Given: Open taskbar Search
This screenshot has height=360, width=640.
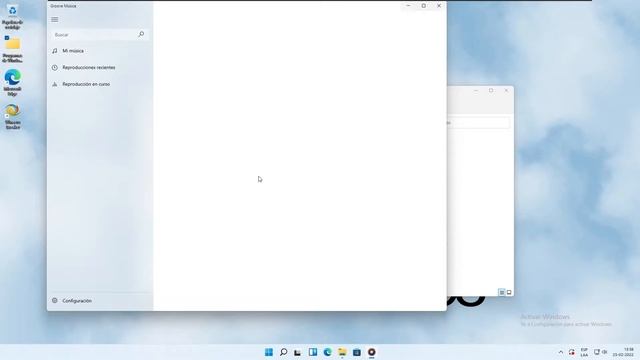Looking at the screenshot, I should tap(283, 352).
